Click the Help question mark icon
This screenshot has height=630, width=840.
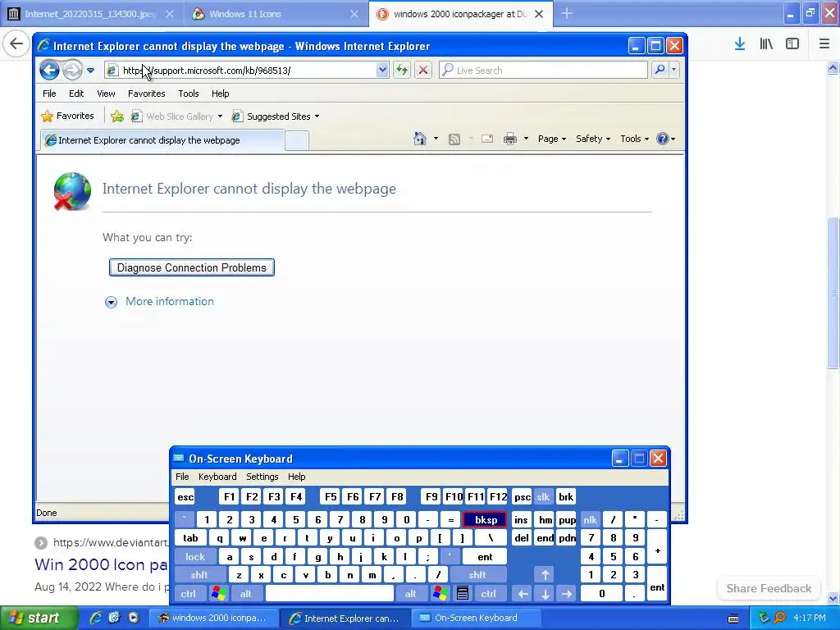[663, 139]
